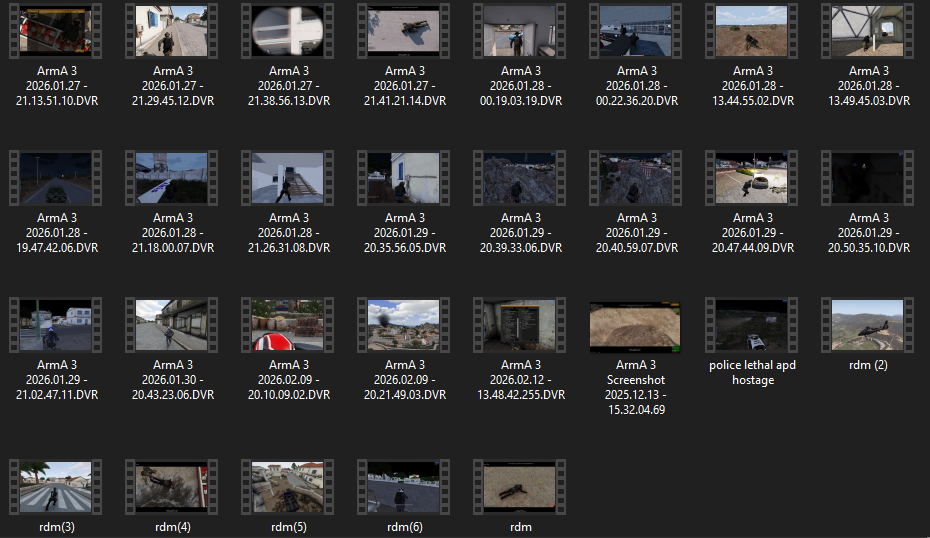The image size is (930, 538).
Task: Click the ArmA 3 2026.01.28 - 19.47.42.06.DVR video icon
Action: [x=55, y=177]
